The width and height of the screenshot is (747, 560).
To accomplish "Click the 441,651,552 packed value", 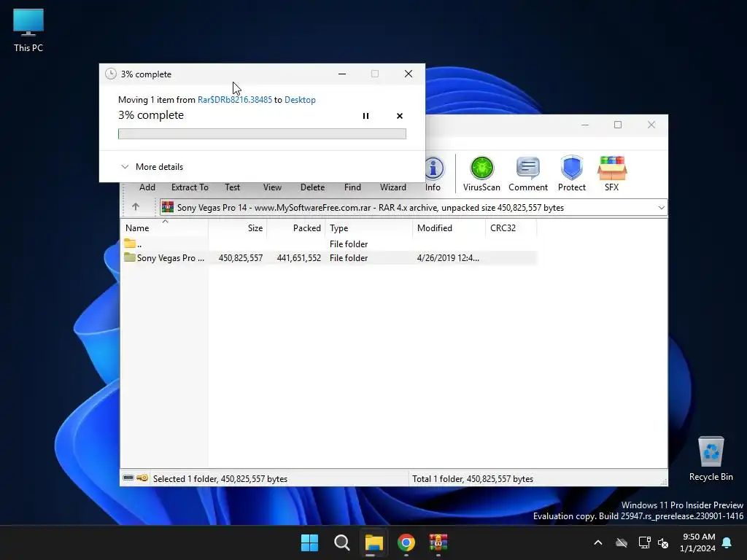I will coord(298,257).
